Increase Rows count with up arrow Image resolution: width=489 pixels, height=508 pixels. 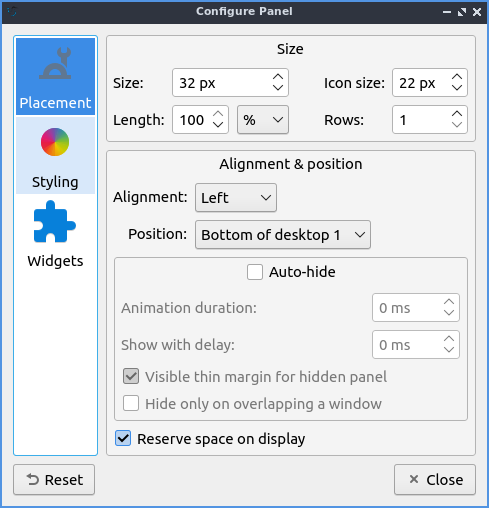(x=457, y=114)
